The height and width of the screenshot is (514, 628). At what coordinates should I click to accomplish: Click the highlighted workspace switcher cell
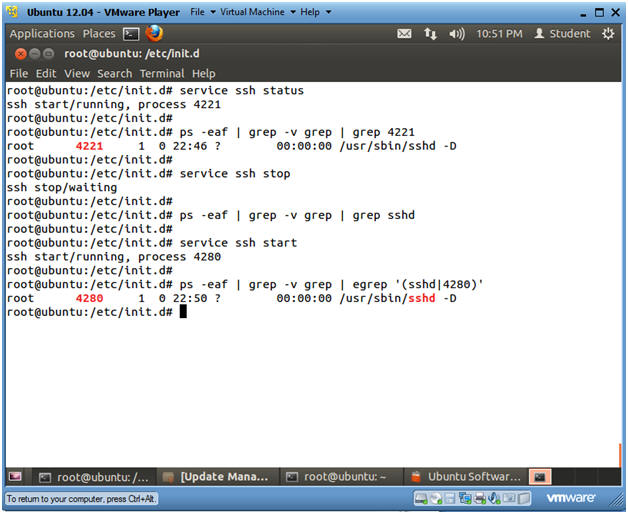coord(540,477)
